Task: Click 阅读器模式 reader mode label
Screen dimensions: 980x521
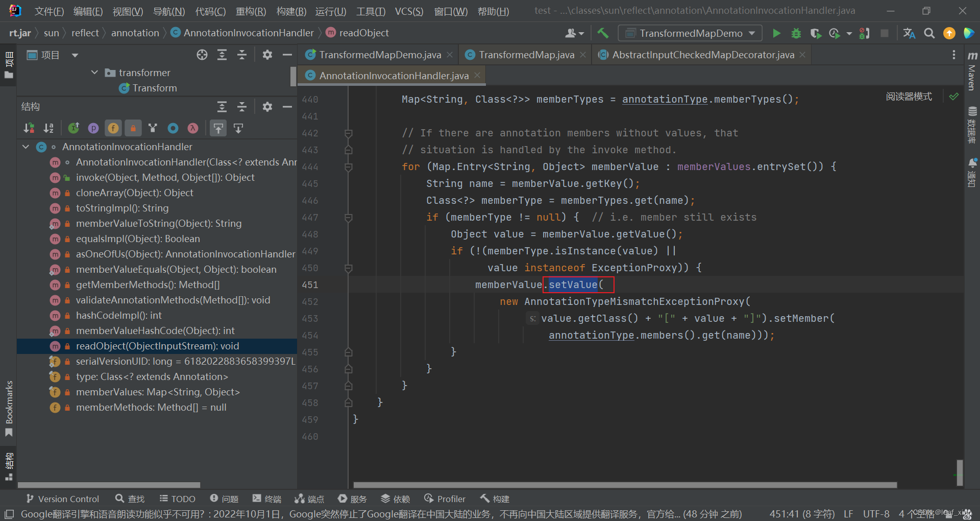Action: pyautogui.click(x=909, y=97)
